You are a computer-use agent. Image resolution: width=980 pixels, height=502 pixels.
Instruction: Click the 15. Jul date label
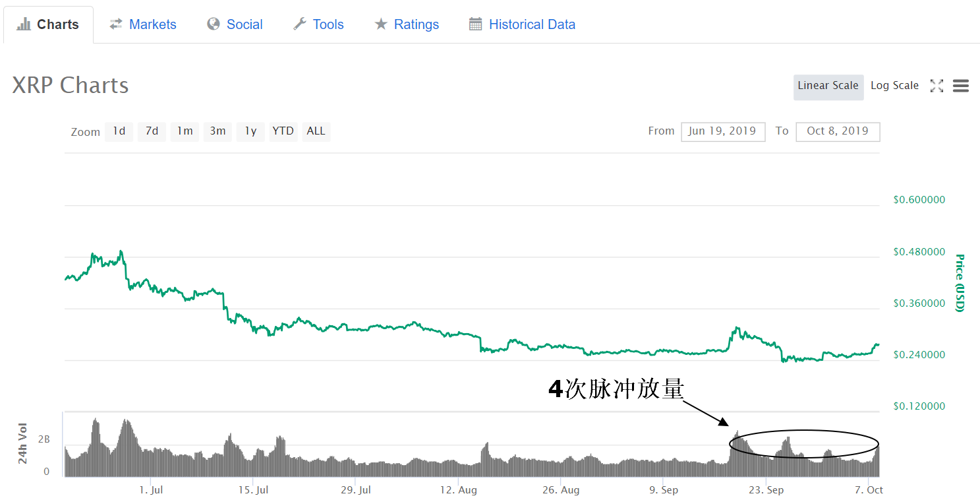(253, 490)
